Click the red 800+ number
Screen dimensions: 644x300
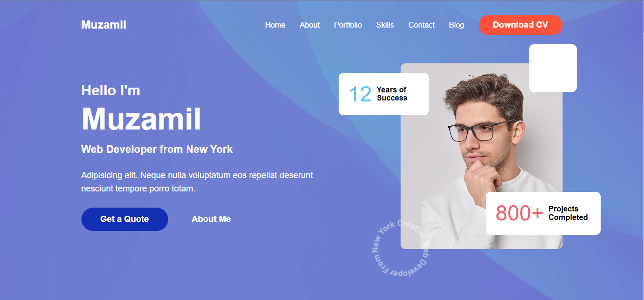click(x=519, y=213)
